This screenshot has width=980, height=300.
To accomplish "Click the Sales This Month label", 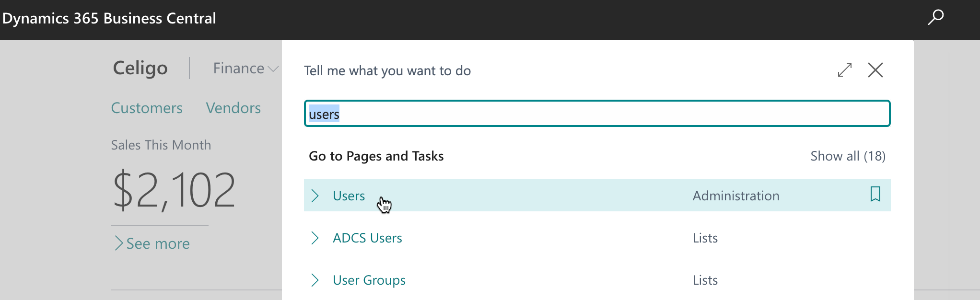I will point(161,145).
